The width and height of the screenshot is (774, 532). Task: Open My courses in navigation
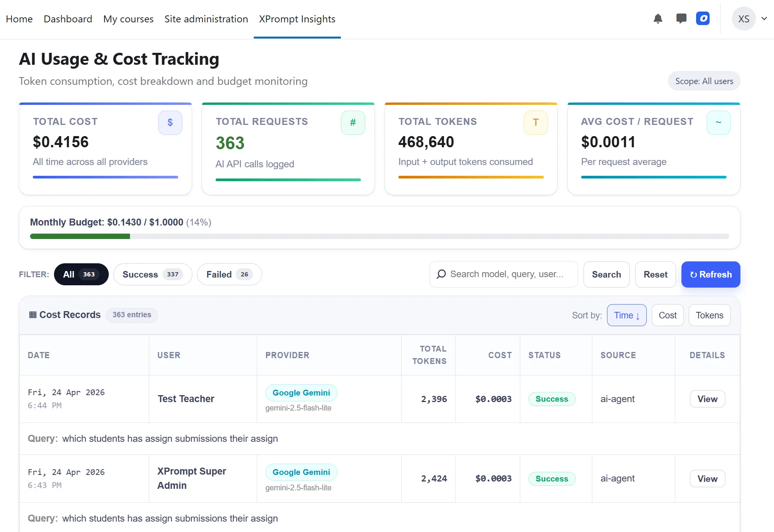(128, 19)
